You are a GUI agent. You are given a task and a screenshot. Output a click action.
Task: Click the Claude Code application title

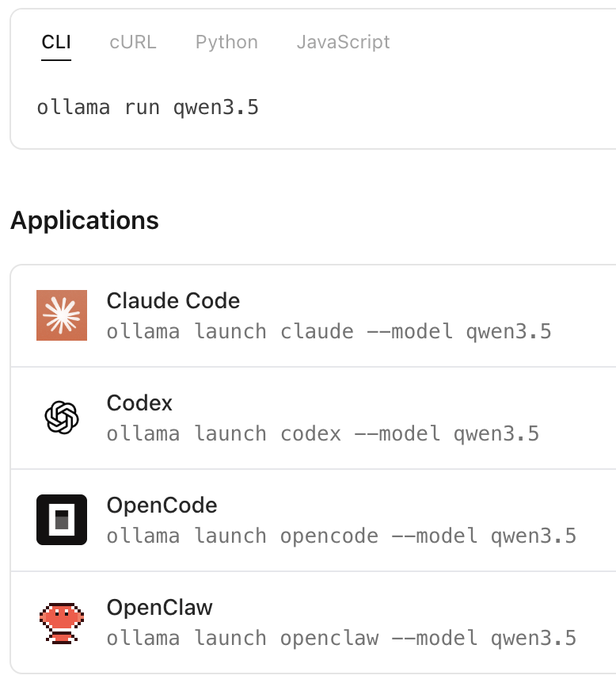point(173,301)
